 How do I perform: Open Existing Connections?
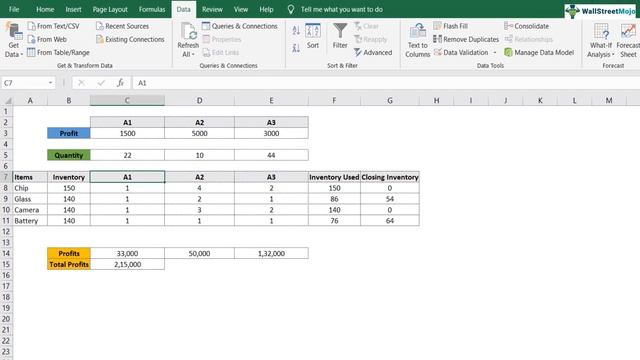(x=130, y=39)
